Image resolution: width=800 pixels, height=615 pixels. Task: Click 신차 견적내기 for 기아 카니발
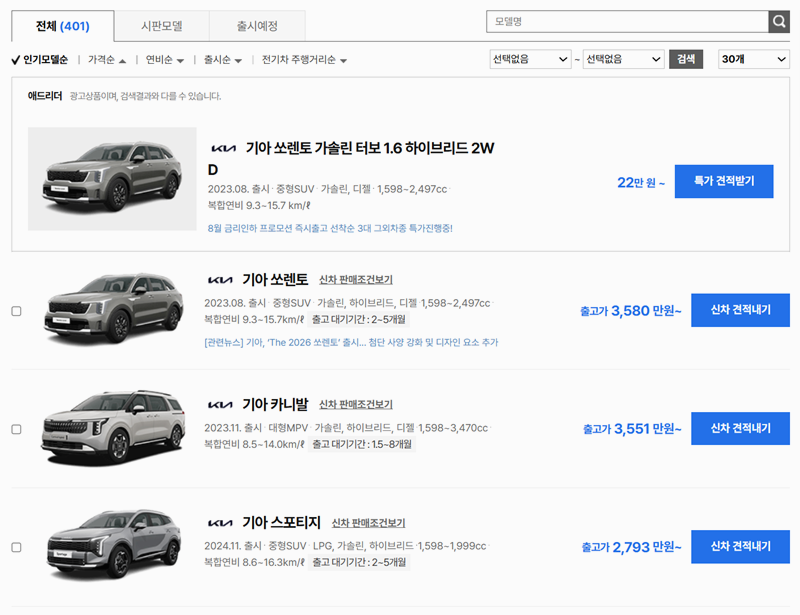[x=740, y=428]
